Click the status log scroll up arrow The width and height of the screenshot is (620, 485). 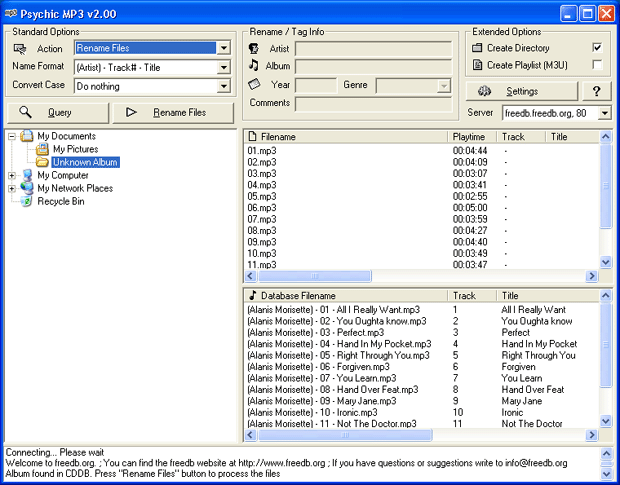point(606,453)
